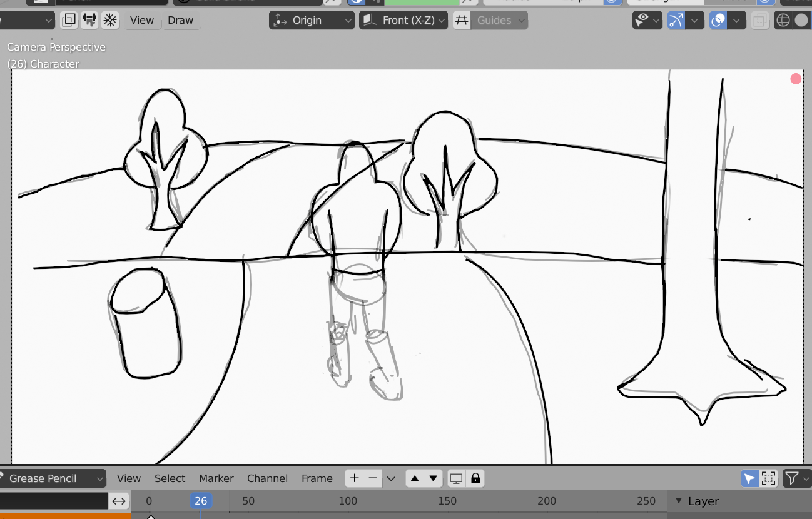Toggle viewport overlays button

[x=718, y=20]
